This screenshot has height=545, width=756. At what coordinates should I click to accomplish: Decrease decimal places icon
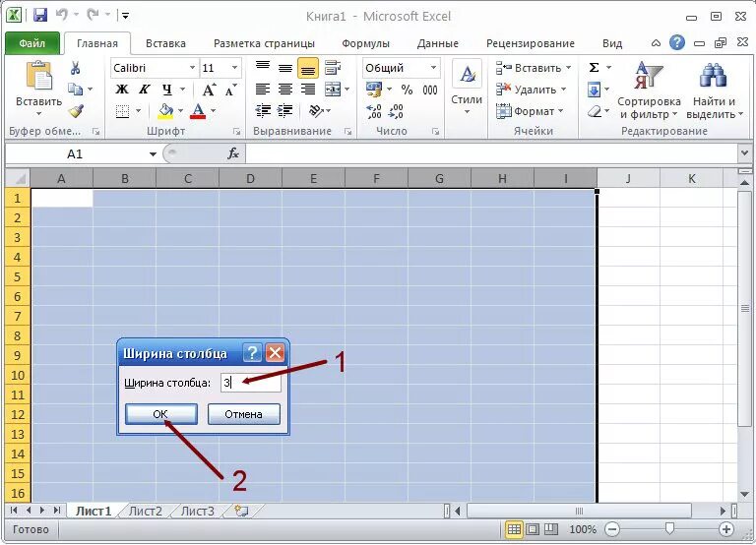tap(396, 112)
